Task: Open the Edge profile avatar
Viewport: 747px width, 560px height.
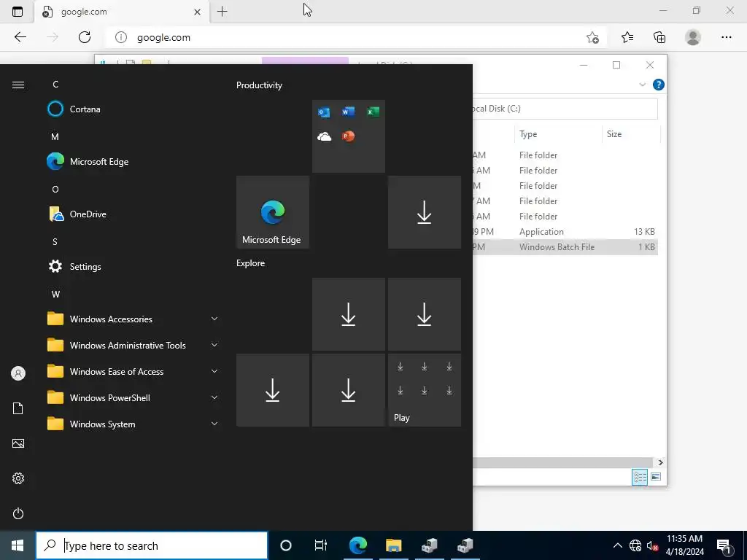Action: pyautogui.click(x=693, y=37)
